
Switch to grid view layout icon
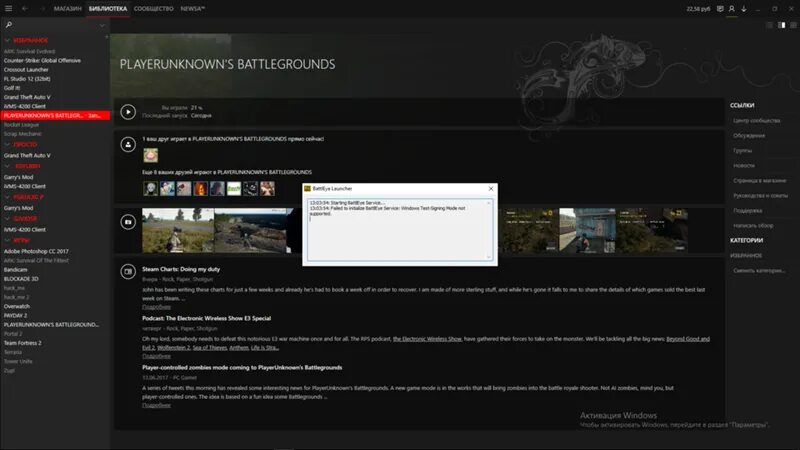(x=793, y=25)
